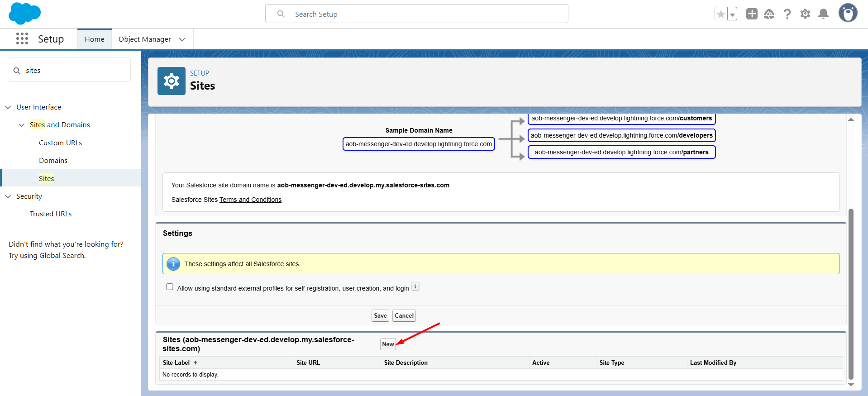Image resolution: width=868 pixels, height=396 pixels.
Task: Open Global Actions plus icon
Action: 752,14
